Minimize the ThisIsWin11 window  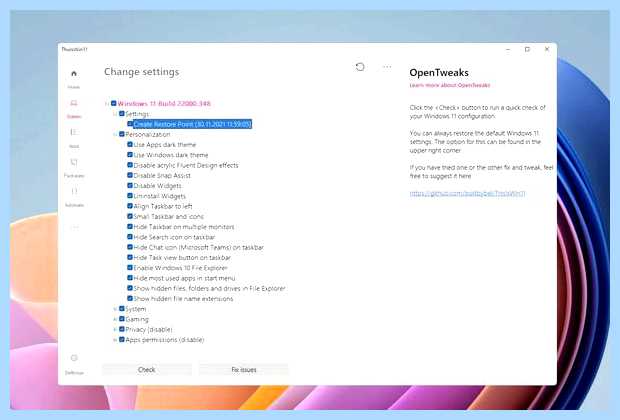click(x=508, y=49)
